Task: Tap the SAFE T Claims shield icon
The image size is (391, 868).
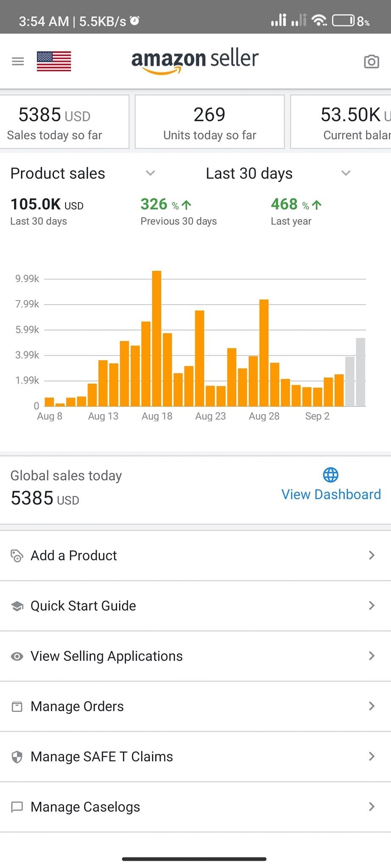Action: pyautogui.click(x=17, y=757)
